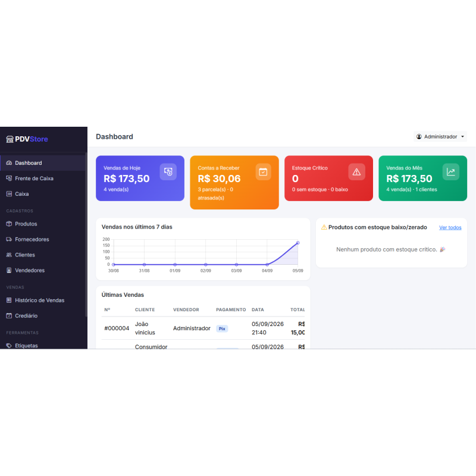
Task: Click the user avatar icon beside Administrador
Action: click(419, 137)
